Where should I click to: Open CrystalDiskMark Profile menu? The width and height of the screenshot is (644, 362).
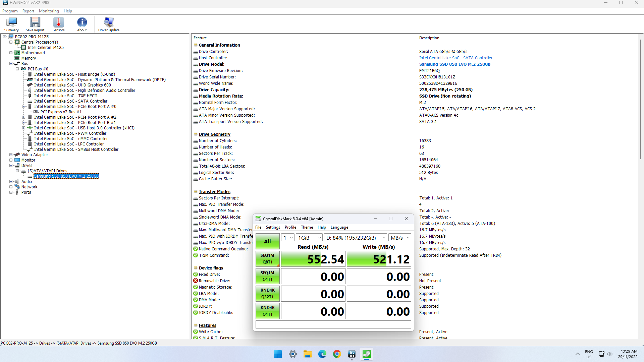[x=290, y=227]
